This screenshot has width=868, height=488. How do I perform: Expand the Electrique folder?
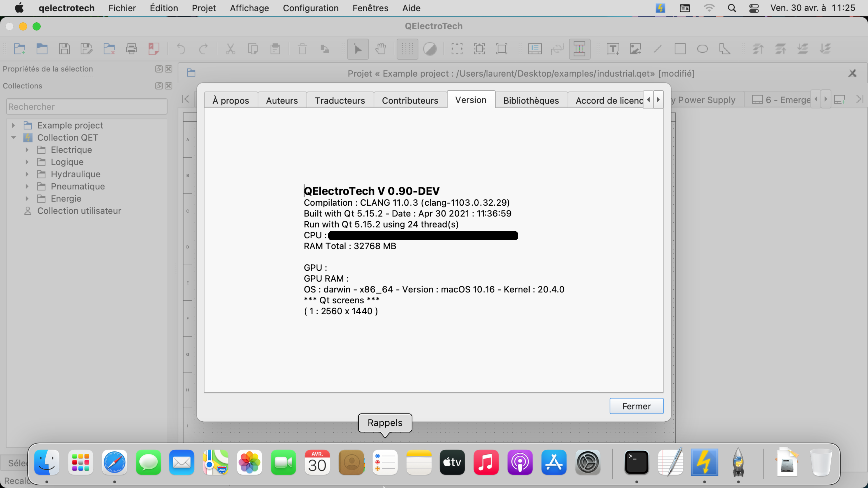pos(27,150)
